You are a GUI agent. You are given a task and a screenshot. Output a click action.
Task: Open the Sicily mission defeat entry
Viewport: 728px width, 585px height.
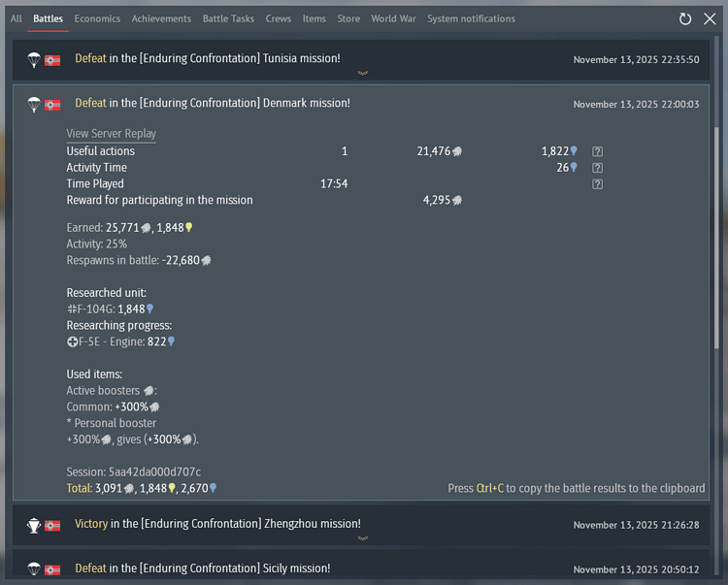(203, 569)
